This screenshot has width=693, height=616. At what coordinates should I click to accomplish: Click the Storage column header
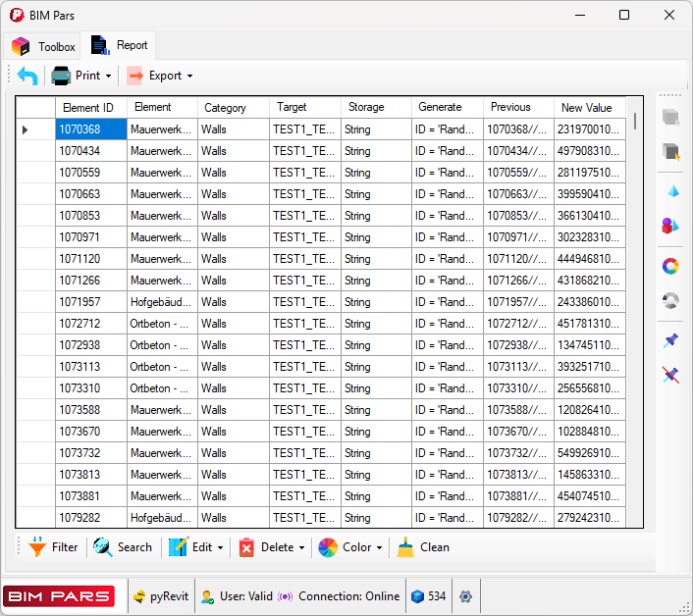point(376,107)
